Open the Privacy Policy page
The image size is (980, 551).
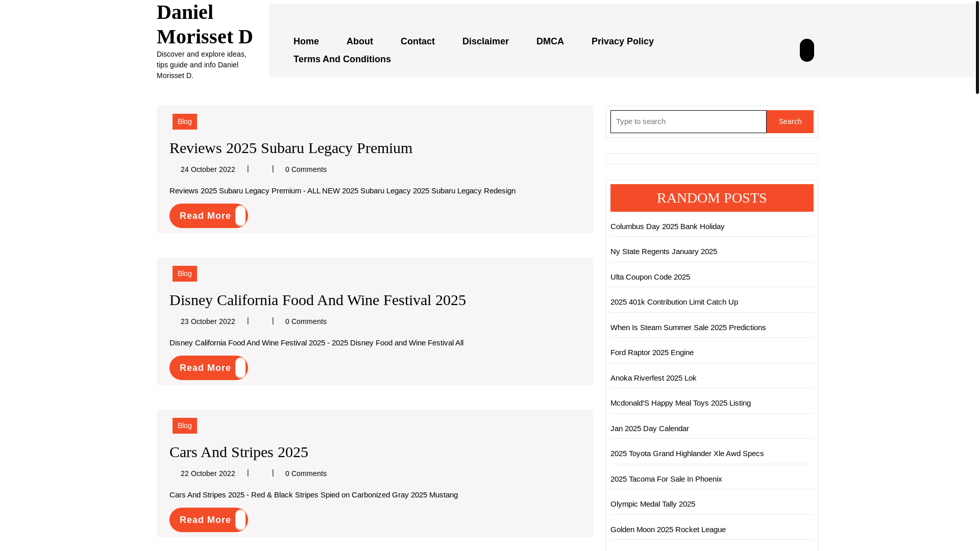click(623, 41)
